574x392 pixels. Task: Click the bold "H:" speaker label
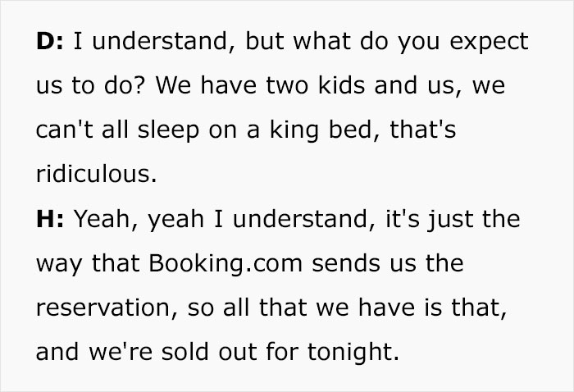[52, 220]
